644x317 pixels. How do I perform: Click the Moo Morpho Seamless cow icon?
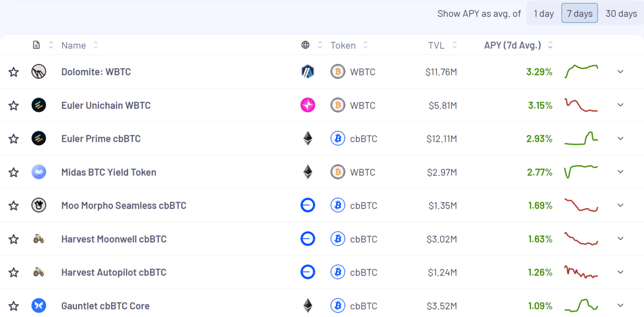(39, 206)
